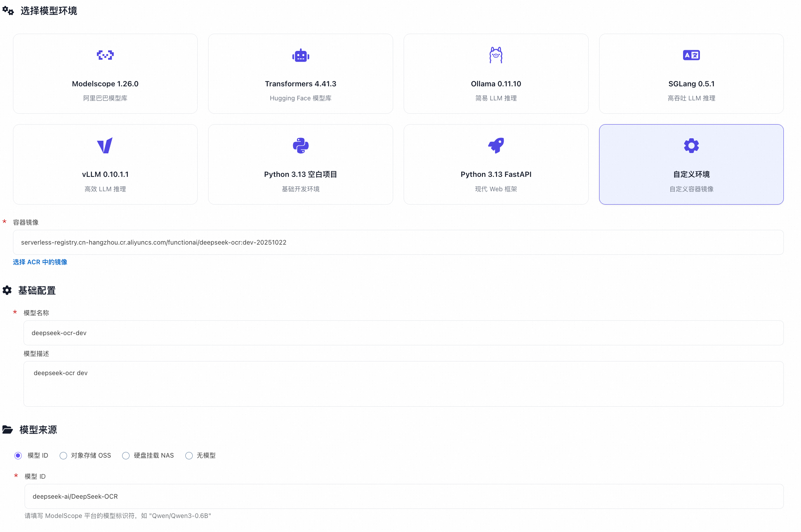This screenshot has height=532, width=801.
Task: Focus the 模型名称 text field
Action: 403,333
